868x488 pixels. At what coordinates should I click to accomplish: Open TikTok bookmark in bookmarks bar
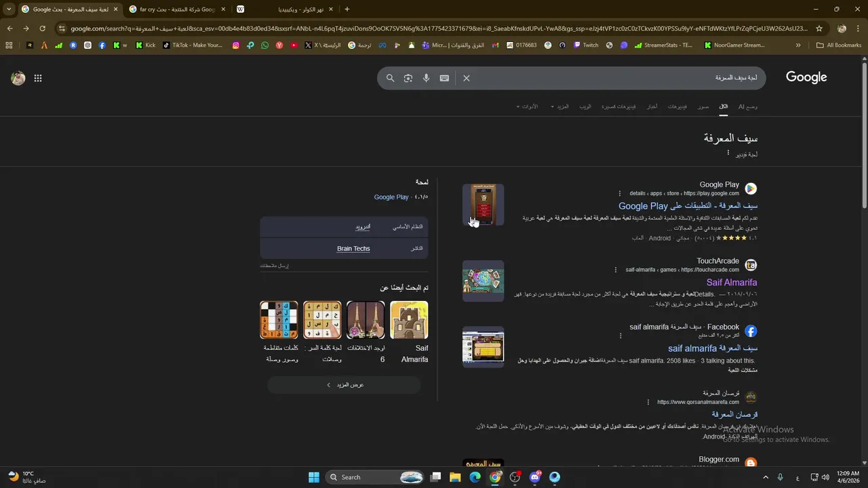pyautogui.click(x=193, y=45)
